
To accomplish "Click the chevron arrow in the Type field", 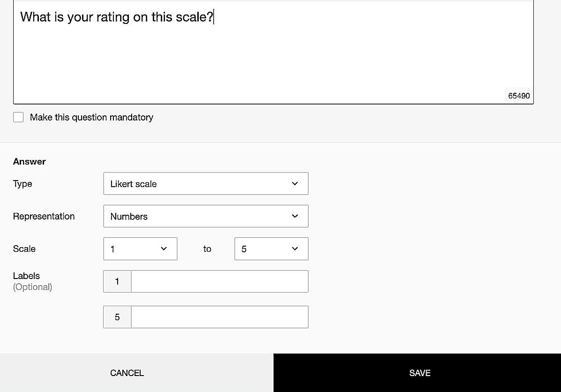I will 295,184.
